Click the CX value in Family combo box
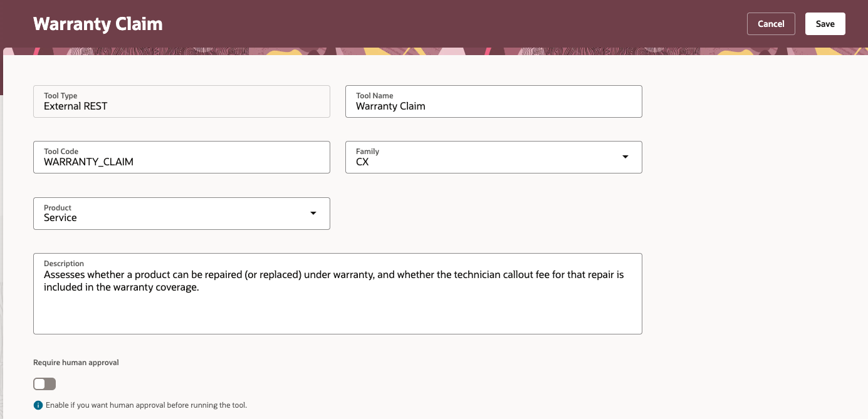Viewport: 868px width, 419px height. [x=363, y=162]
